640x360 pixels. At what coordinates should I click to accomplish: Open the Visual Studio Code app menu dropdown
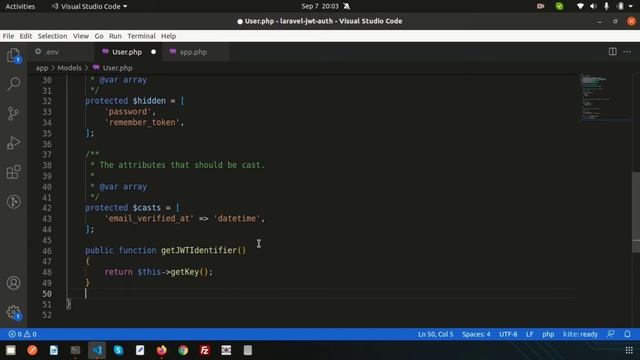coord(89,6)
